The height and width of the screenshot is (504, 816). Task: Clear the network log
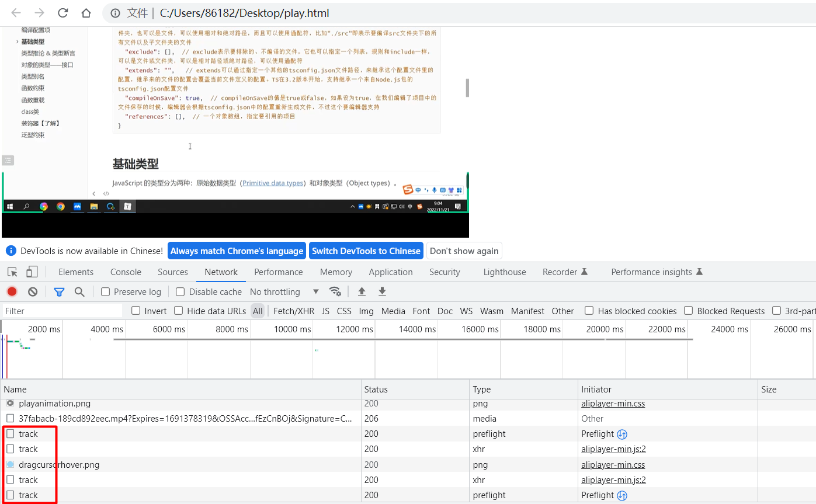click(x=33, y=291)
